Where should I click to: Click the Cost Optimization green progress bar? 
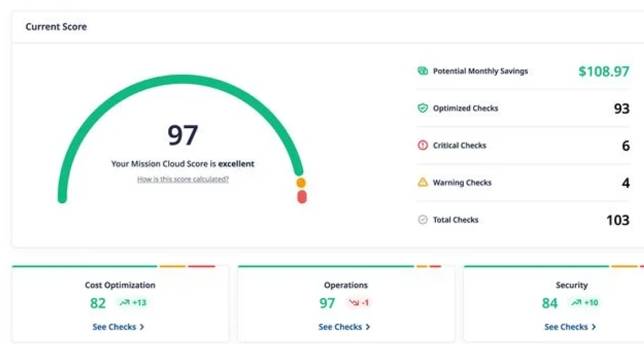[84, 266]
